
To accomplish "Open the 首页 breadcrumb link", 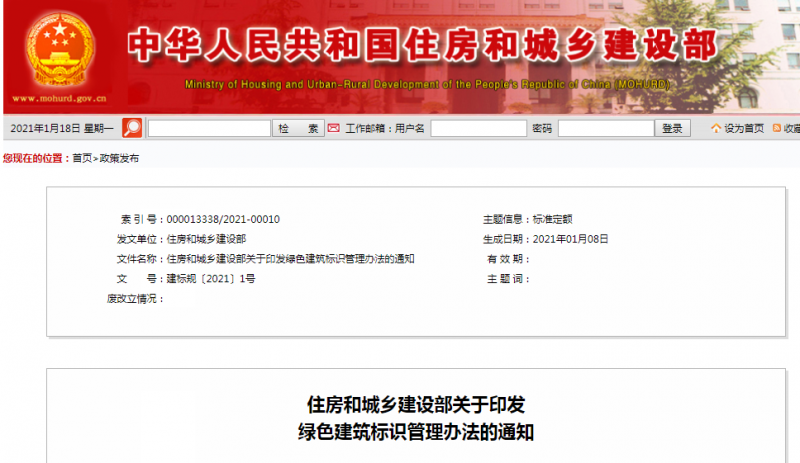I will coord(82,158).
